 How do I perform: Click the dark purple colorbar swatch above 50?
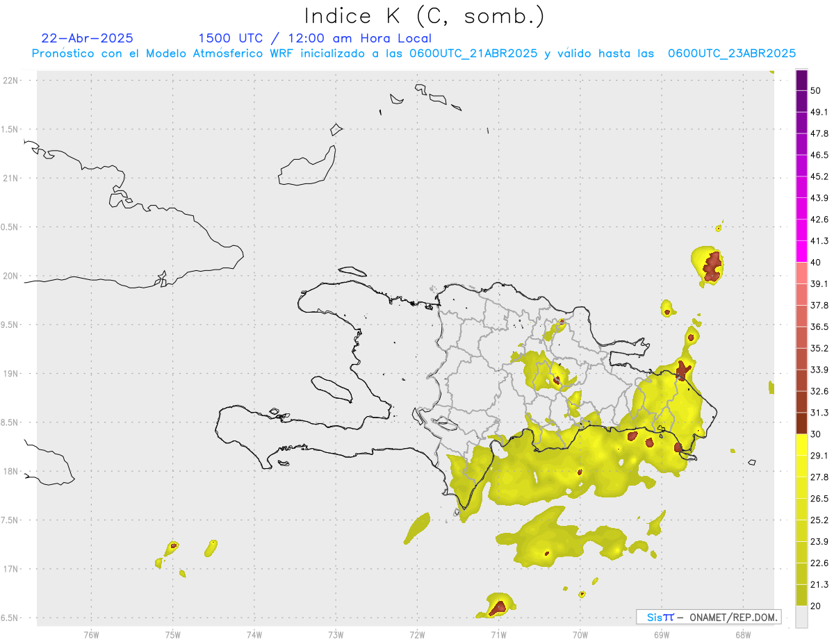(x=801, y=80)
